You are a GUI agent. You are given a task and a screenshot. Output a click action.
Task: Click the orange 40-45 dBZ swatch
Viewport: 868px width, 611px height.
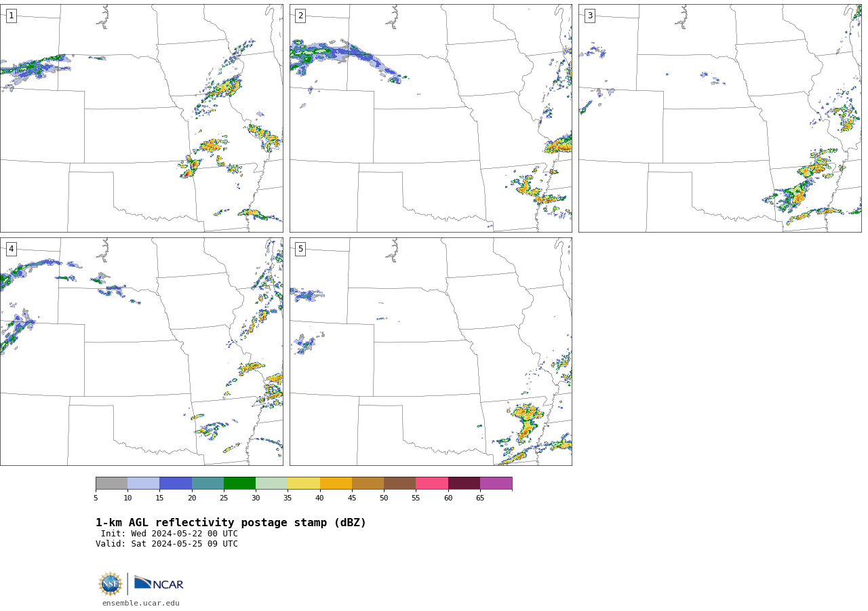336,484
